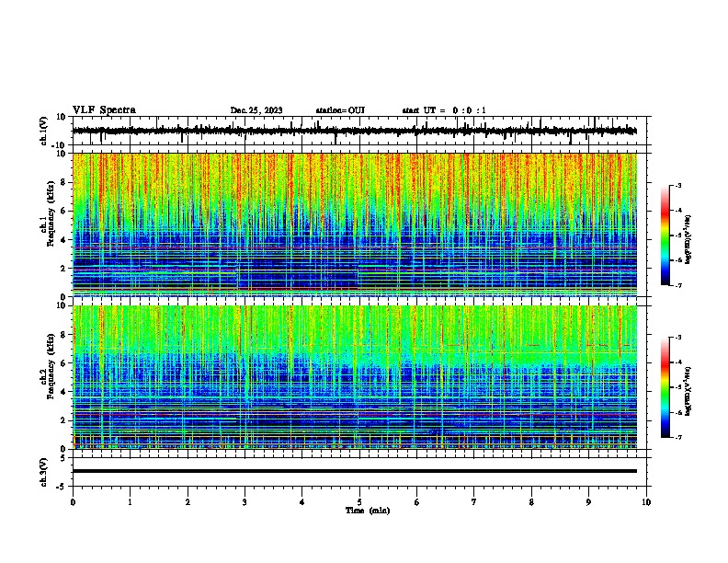Click time axis tick label '3'
The image size is (728, 563).
click(x=245, y=502)
